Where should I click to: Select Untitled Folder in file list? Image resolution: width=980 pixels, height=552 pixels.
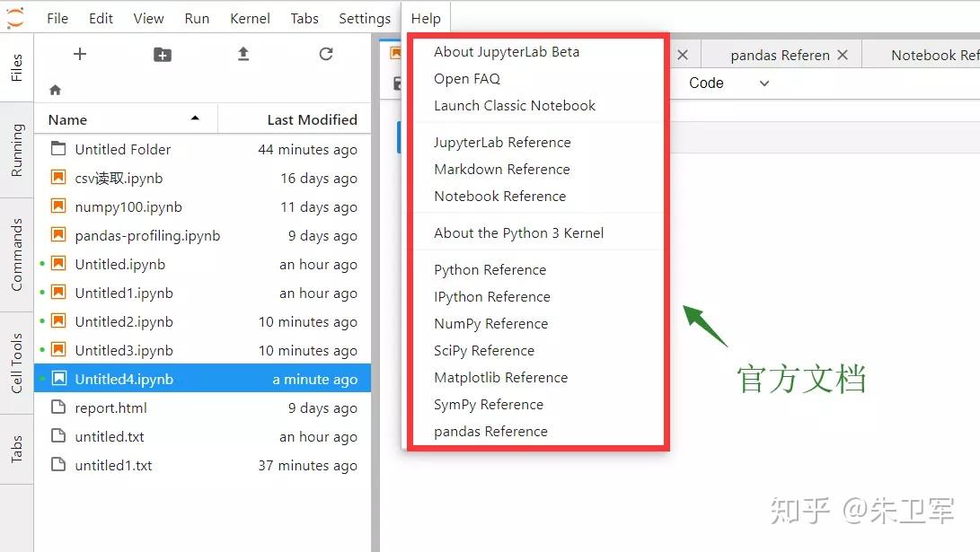click(203, 149)
